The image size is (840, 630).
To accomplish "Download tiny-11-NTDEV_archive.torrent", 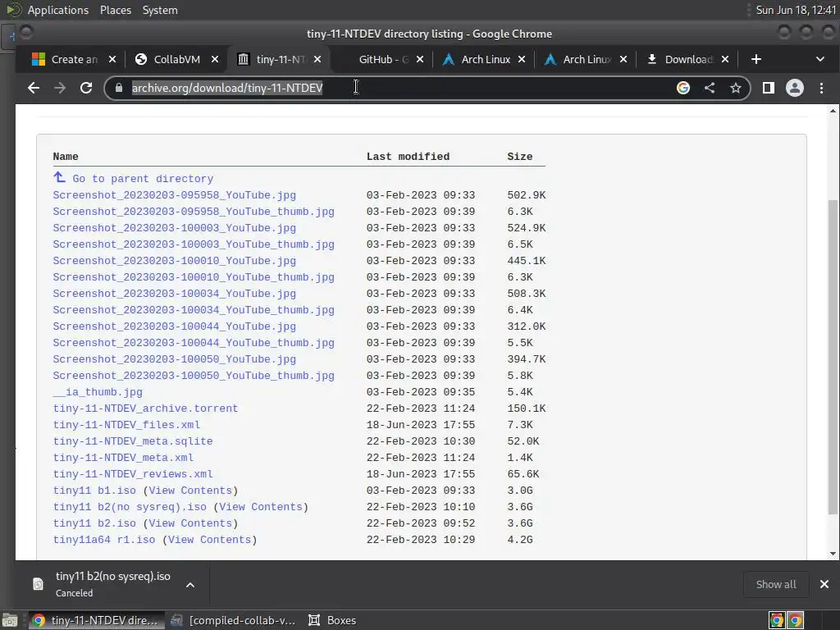I will pos(145,409).
